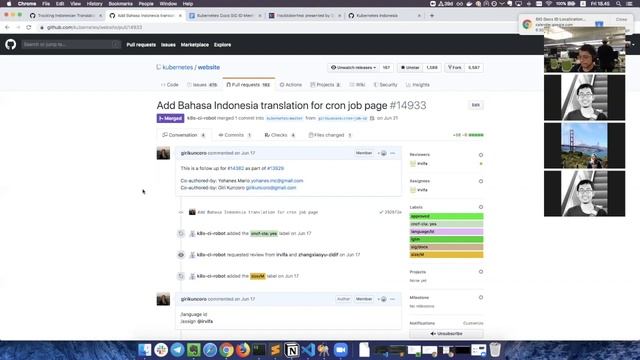Click Unsubscribe from notifications
This screenshot has height=360, width=640.
pyautogui.click(x=447, y=334)
